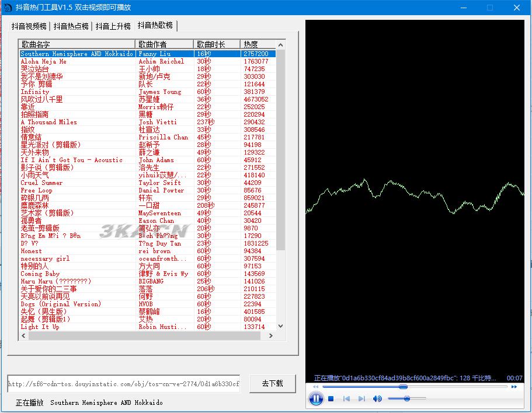Minimize the 抖音热门工具 window
This screenshot has width=532, height=413.
click(464, 8)
